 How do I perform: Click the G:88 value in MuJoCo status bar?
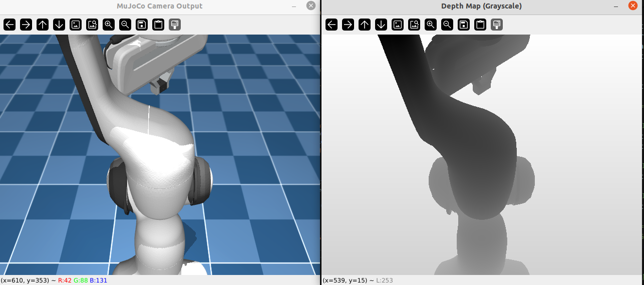click(81, 280)
